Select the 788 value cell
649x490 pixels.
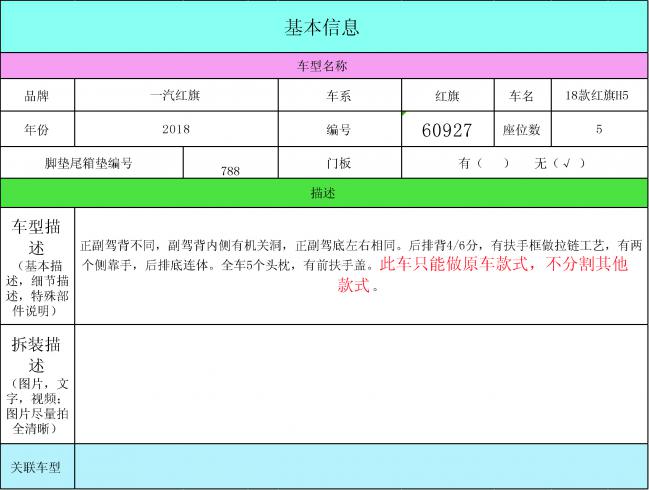(231, 163)
